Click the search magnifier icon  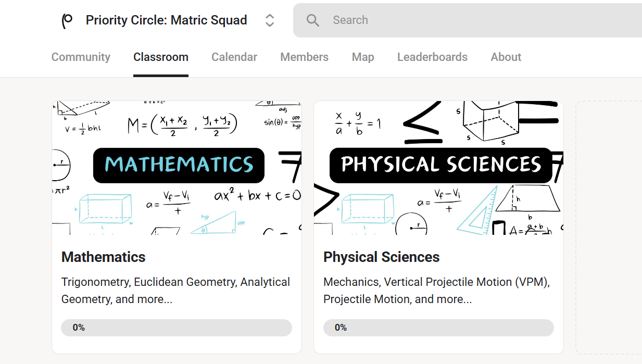point(312,20)
